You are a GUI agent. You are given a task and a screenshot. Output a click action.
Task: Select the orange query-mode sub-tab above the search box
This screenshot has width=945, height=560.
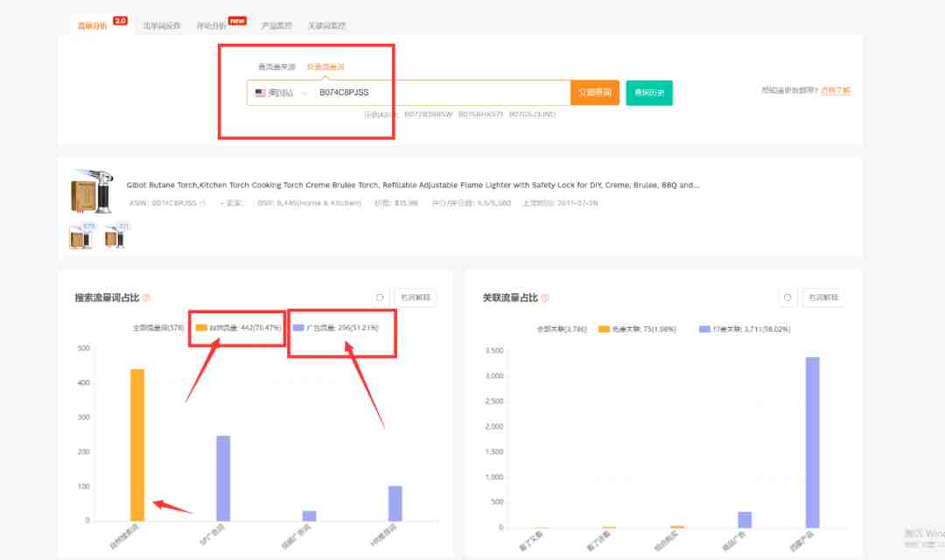click(325, 66)
